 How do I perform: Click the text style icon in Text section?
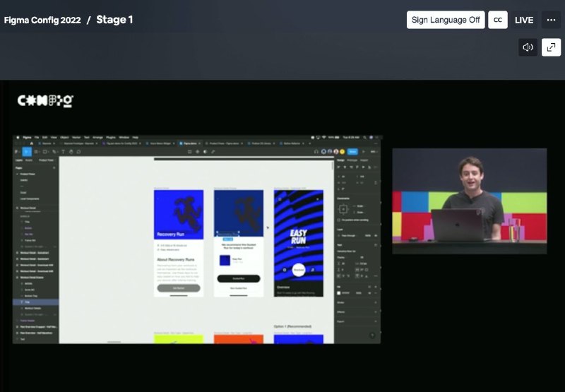click(376, 245)
